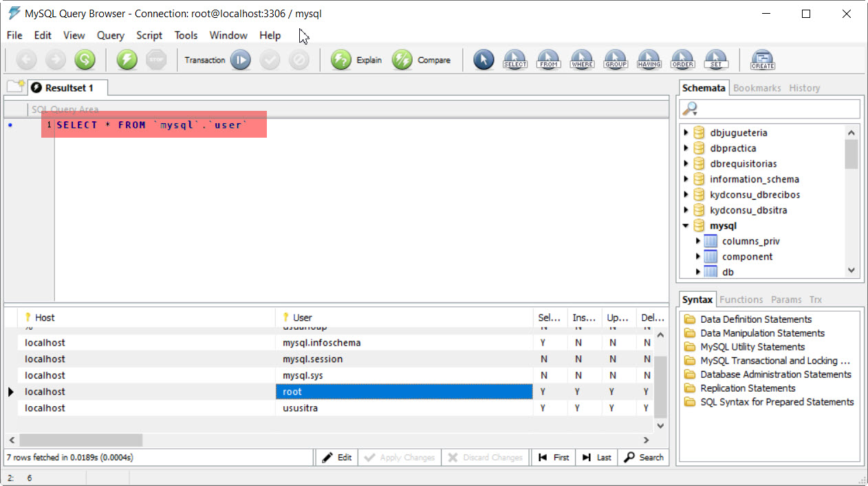Click the SELECT query builder icon

click(x=515, y=60)
